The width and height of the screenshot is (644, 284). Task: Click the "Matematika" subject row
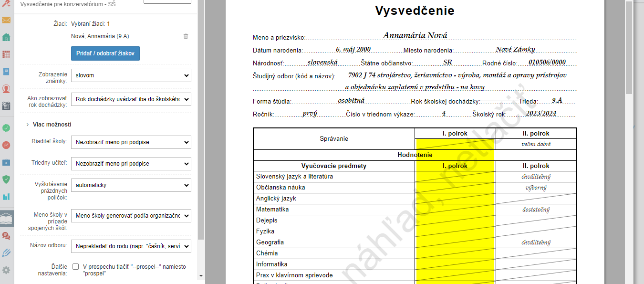point(334,210)
